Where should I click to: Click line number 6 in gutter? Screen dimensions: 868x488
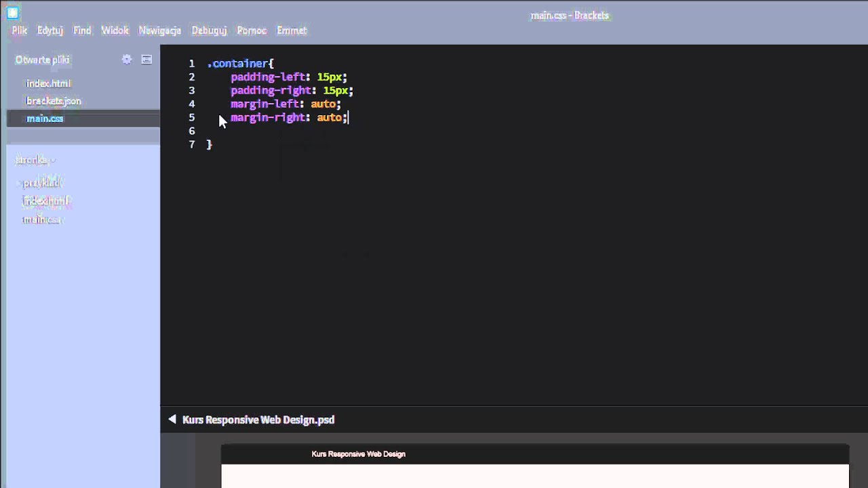(x=192, y=131)
